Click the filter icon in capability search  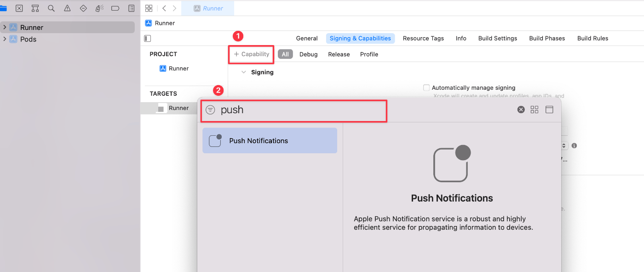pos(210,110)
